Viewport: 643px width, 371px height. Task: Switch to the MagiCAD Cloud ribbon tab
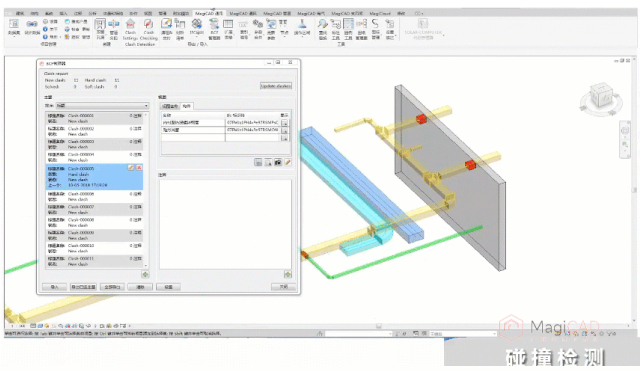pyautogui.click(x=380, y=14)
